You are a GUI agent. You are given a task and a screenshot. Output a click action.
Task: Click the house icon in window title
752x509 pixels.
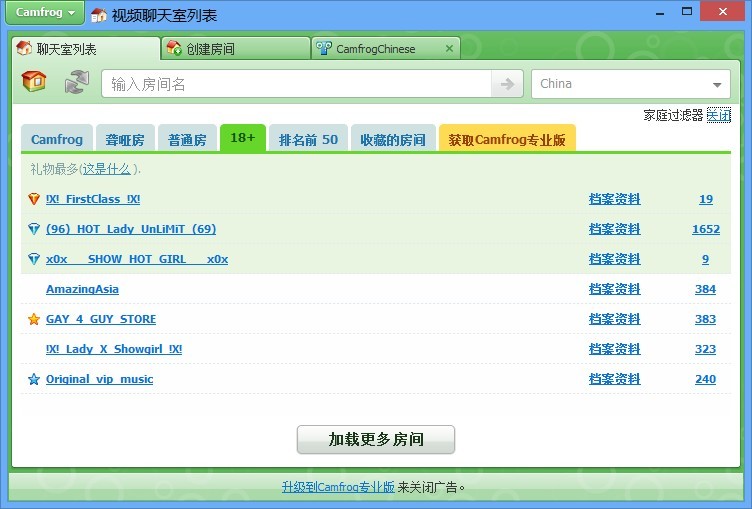pos(98,15)
